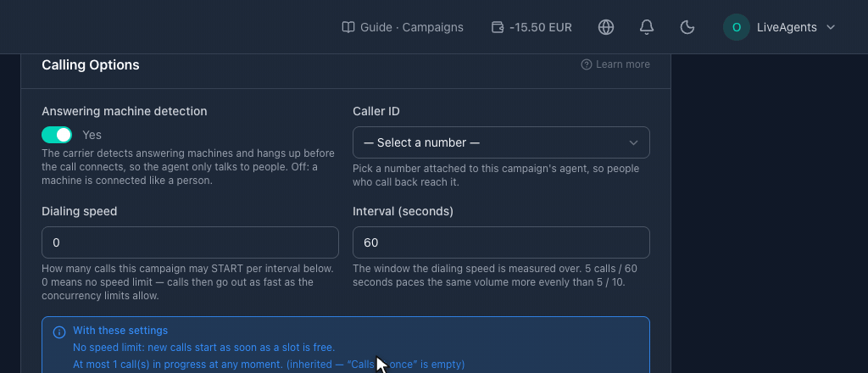This screenshot has height=373, width=868.
Task: Focus the Dialing speed input field
Action: [x=190, y=242]
